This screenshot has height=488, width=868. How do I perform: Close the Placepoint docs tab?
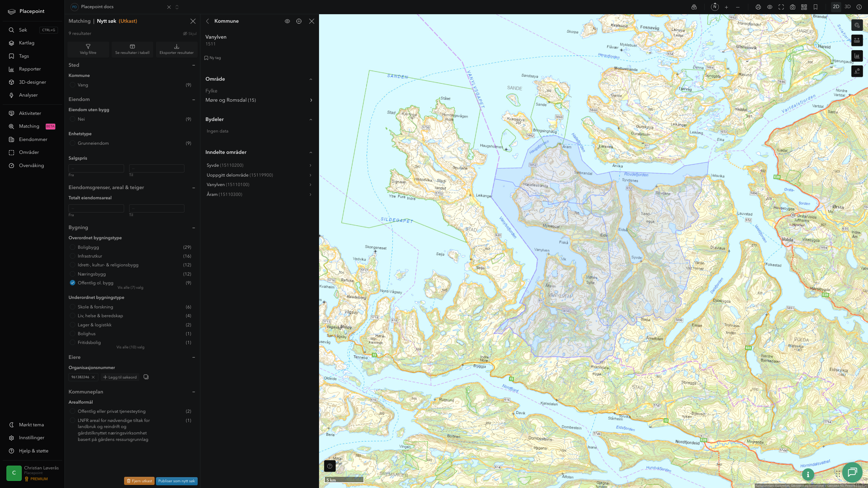click(x=169, y=7)
